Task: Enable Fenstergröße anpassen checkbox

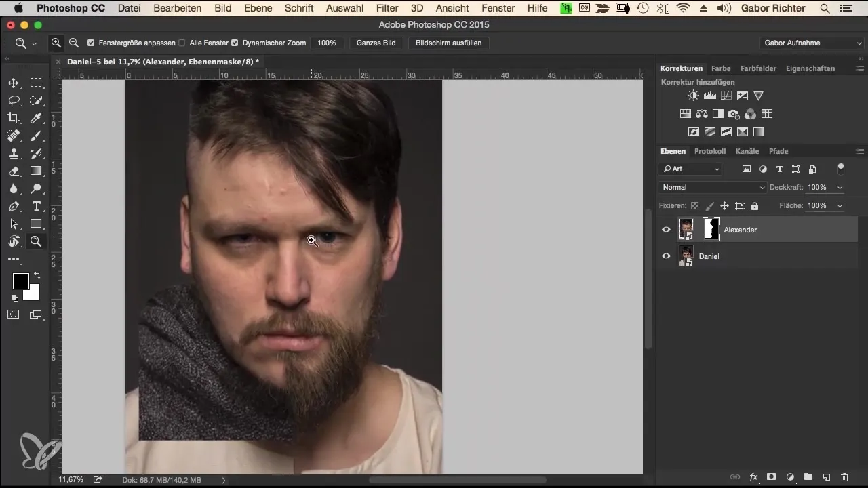Action: coord(91,43)
